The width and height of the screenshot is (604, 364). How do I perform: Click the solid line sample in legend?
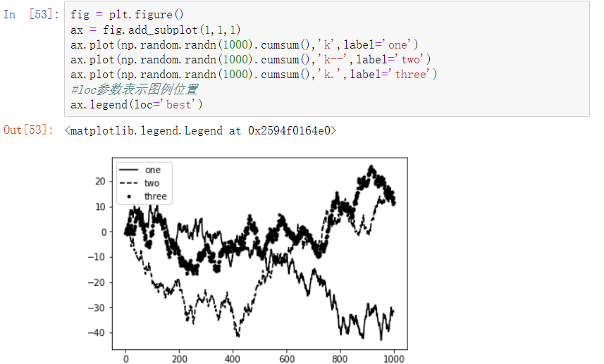pos(129,170)
